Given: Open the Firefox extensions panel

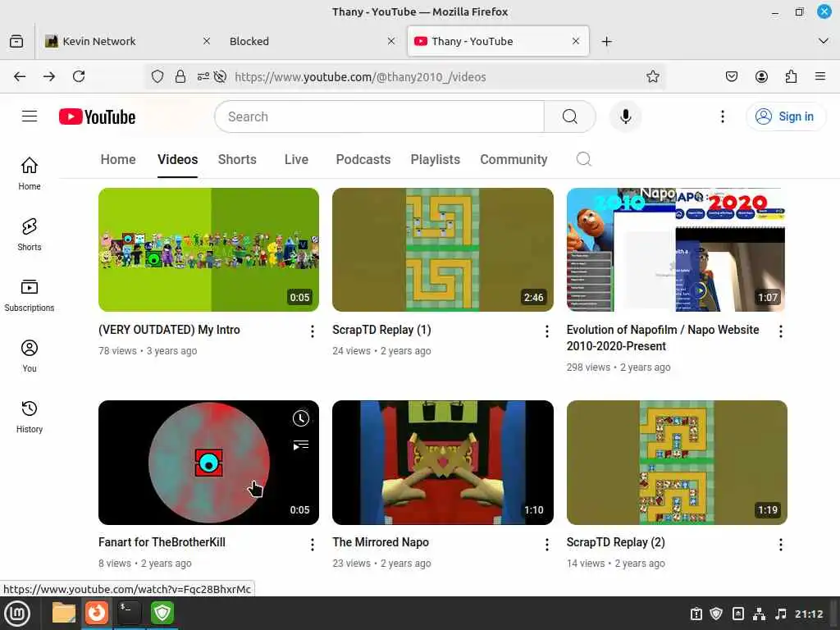Looking at the screenshot, I should [x=791, y=76].
